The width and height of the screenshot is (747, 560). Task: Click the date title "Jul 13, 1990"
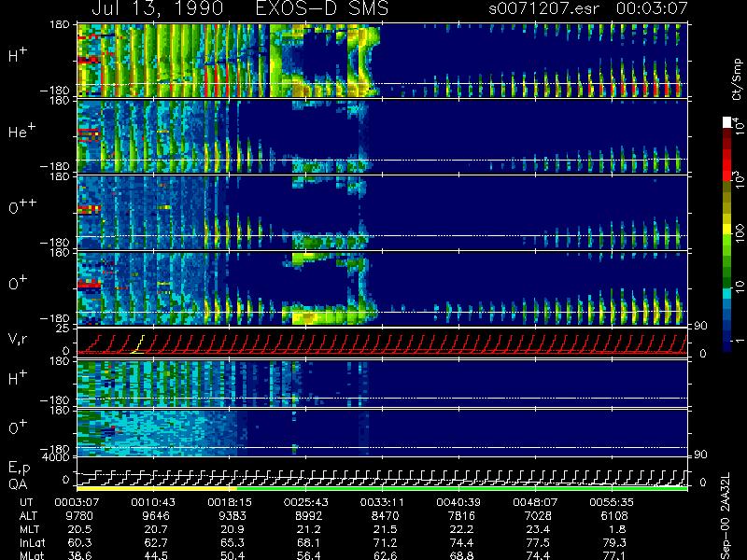[157, 8]
